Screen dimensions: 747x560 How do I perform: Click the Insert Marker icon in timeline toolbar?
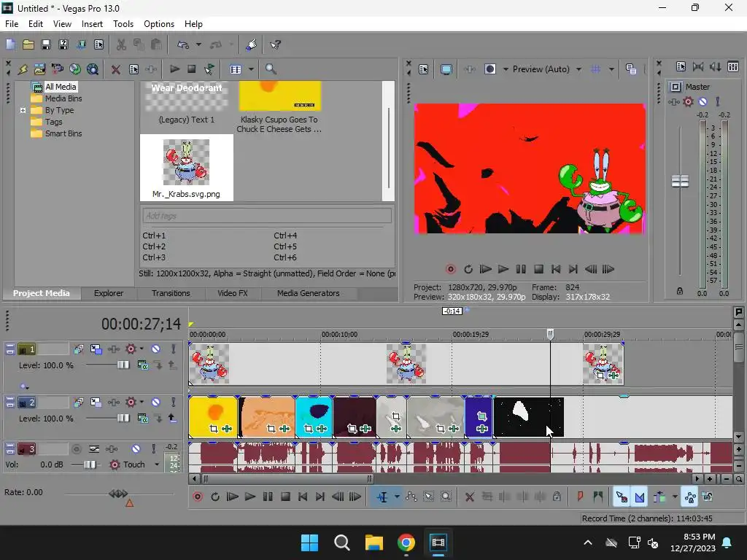pyautogui.click(x=580, y=497)
